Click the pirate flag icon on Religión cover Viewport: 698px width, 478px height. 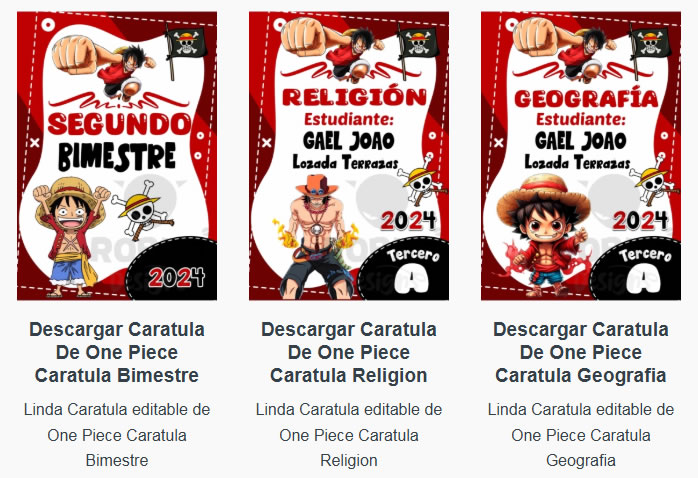click(418, 48)
